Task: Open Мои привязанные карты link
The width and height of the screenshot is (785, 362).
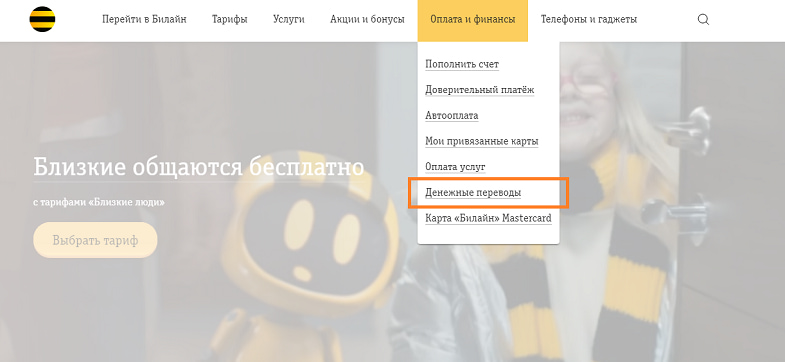Action: pyautogui.click(x=482, y=141)
